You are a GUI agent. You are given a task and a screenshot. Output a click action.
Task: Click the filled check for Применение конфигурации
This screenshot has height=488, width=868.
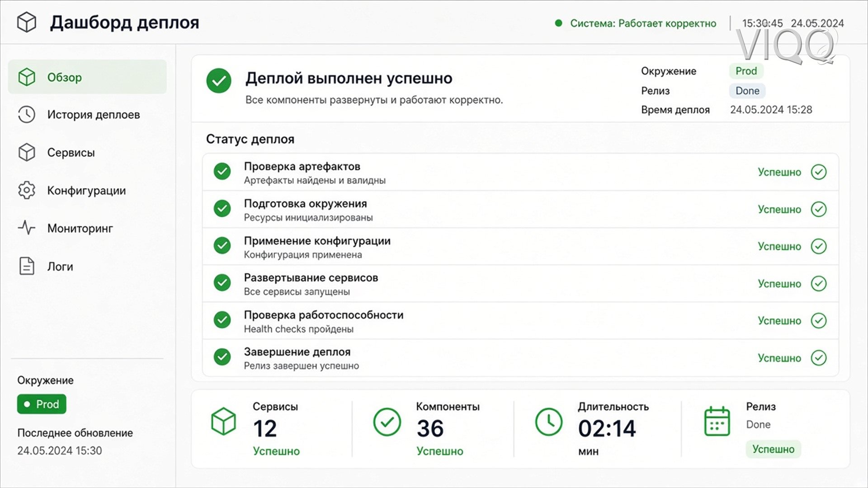(x=222, y=246)
